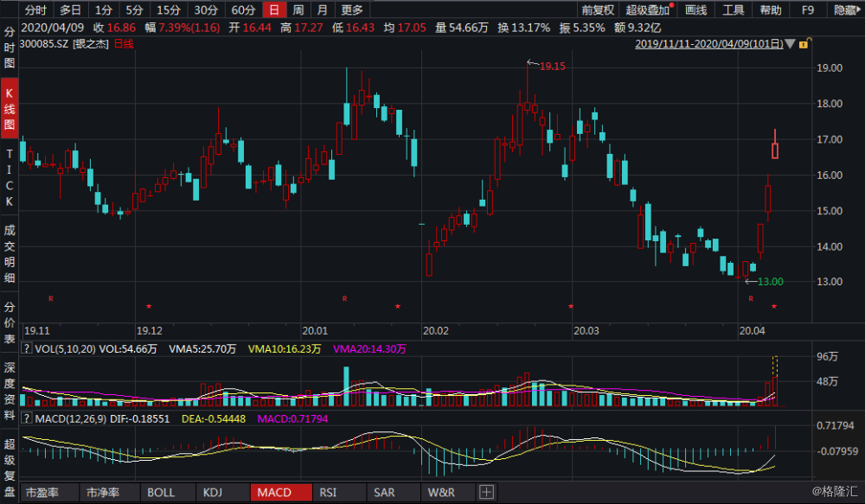Click the MACD indicator help question-mark icon
Viewport: 865px width, 504px height.
[x=26, y=418]
